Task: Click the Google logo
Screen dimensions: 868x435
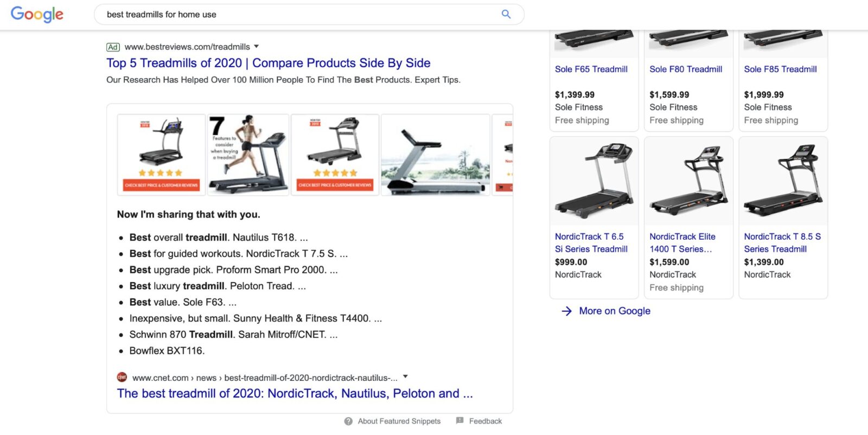Action: 36,15
